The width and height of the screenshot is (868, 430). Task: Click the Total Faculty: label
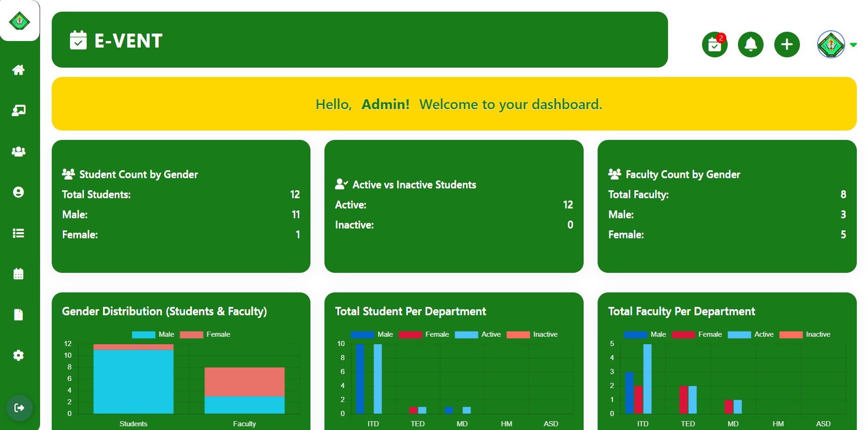tap(638, 194)
